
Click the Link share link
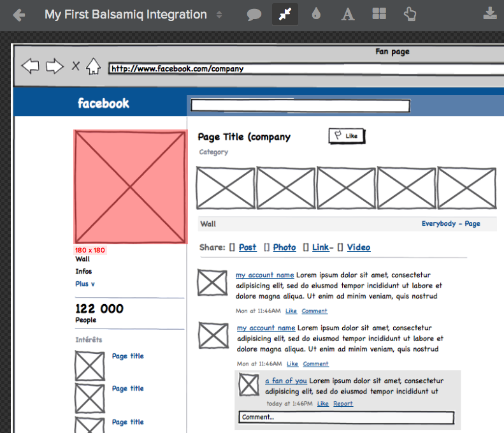[320, 247]
